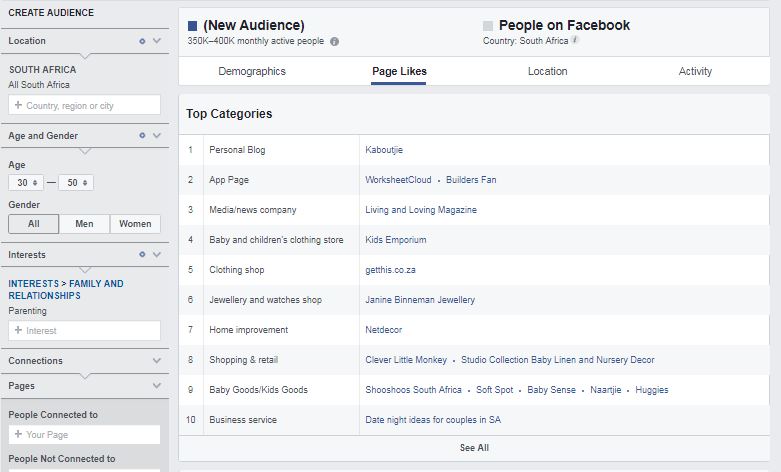This screenshot has width=781, height=472.
Task: Collapse the Age and Gender section chevron
Action: point(157,135)
